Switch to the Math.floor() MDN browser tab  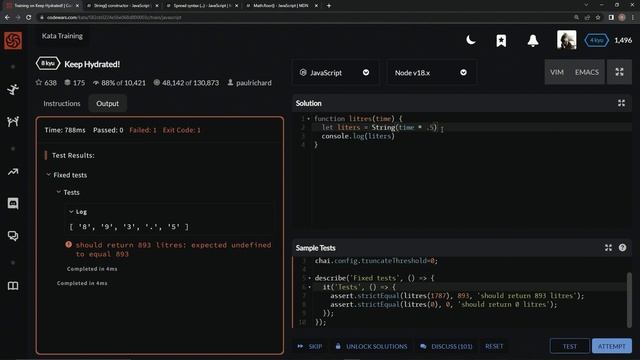(282, 6)
